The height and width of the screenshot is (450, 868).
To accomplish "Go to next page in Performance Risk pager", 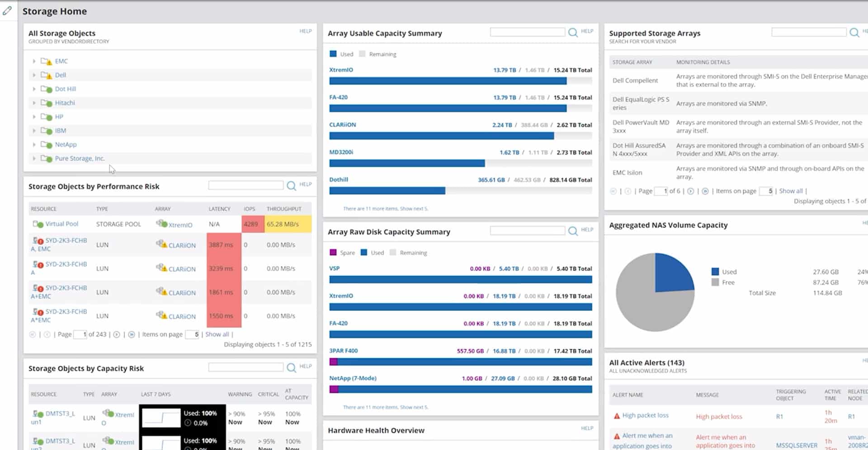I will click(x=117, y=335).
